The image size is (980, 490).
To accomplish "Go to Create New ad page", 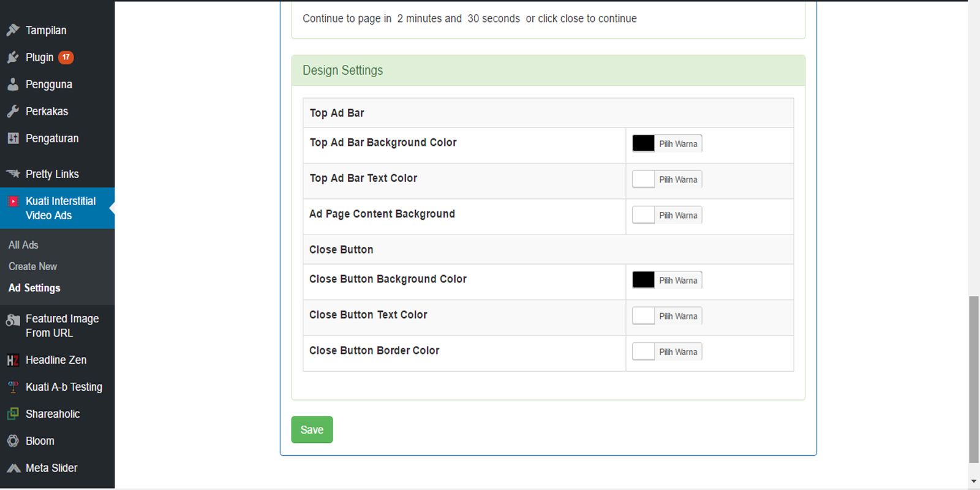I will pos(32,266).
